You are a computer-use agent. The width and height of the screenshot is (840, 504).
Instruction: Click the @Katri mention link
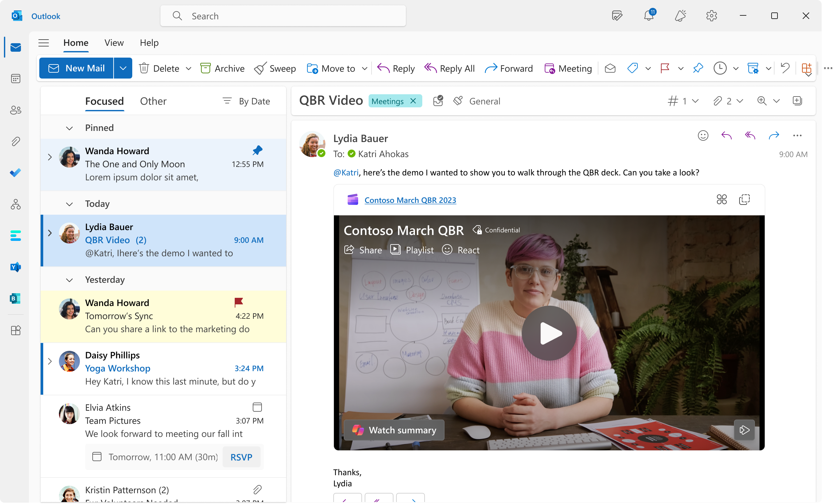346,172
